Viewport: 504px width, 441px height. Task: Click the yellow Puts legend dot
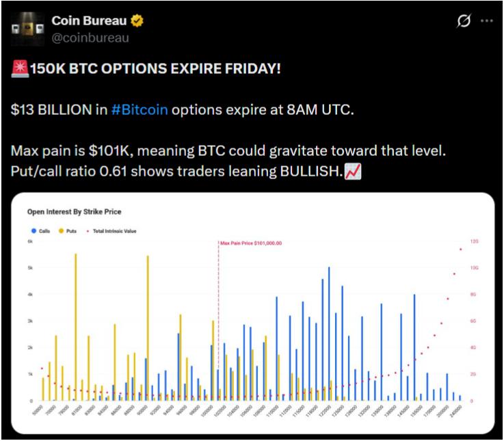point(60,231)
